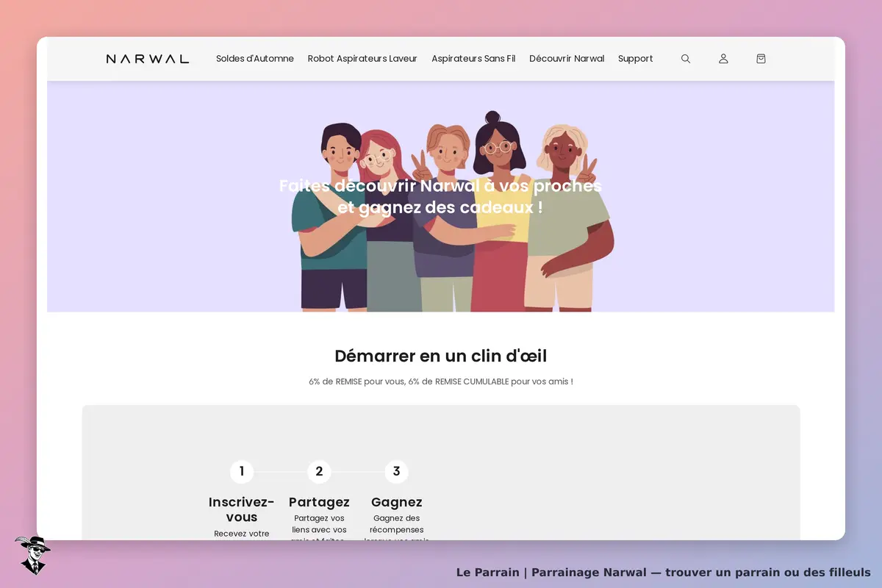882x588 pixels.
Task: Open the shopping bag cart icon
Action: [761, 59]
